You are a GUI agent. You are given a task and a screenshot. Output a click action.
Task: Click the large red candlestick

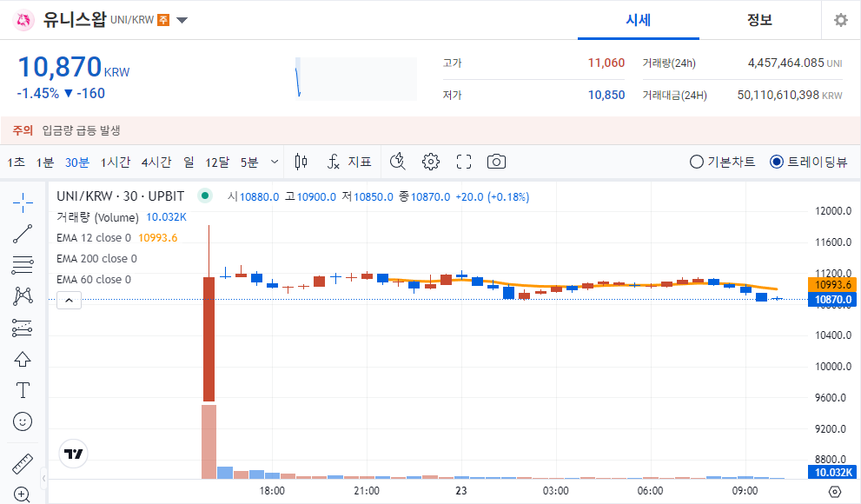click(209, 339)
